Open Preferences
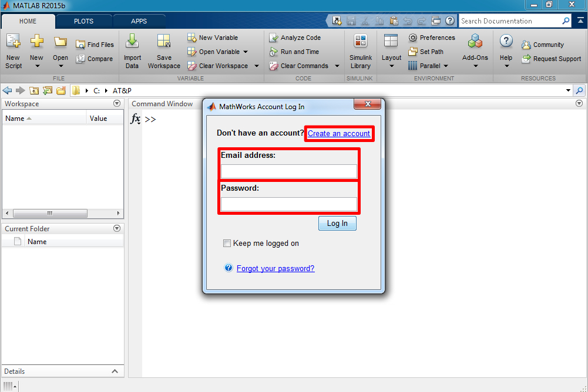 [x=432, y=38]
